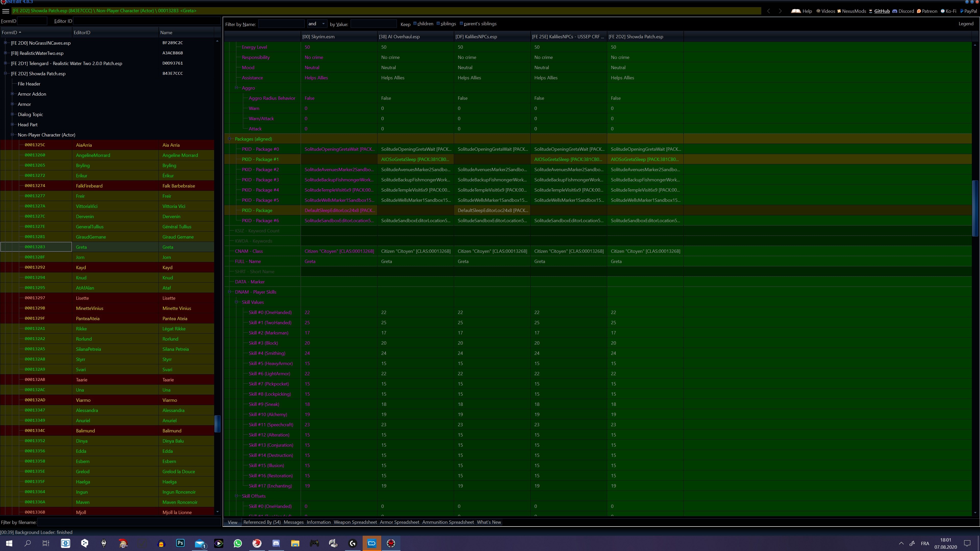980x551 pixels.
Task: Open the Discord link icon
Action: pos(895,11)
